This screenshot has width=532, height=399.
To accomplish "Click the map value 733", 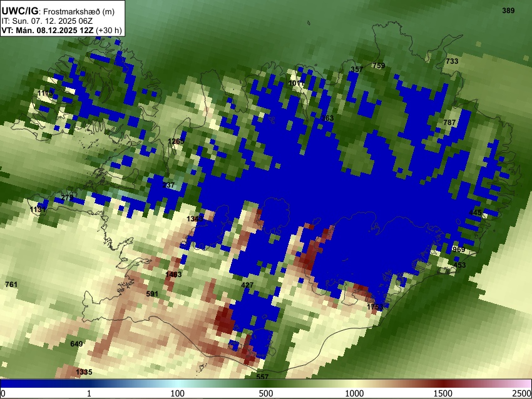I will tap(452, 61).
